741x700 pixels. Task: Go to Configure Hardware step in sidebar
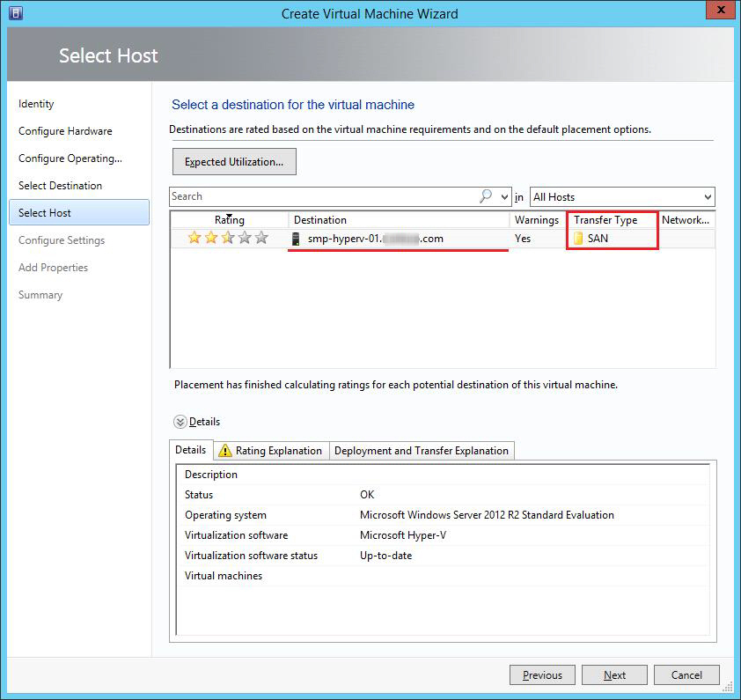(x=65, y=131)
